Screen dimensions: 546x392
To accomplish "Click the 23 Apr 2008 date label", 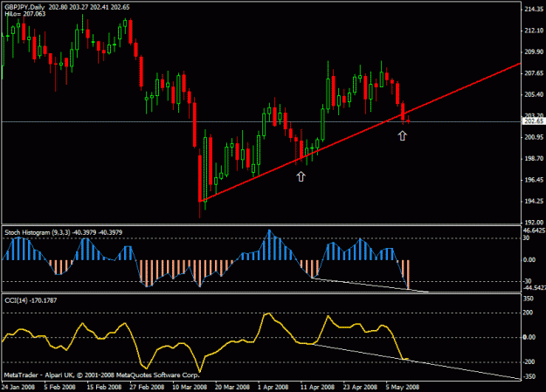I will click(360, 387).
